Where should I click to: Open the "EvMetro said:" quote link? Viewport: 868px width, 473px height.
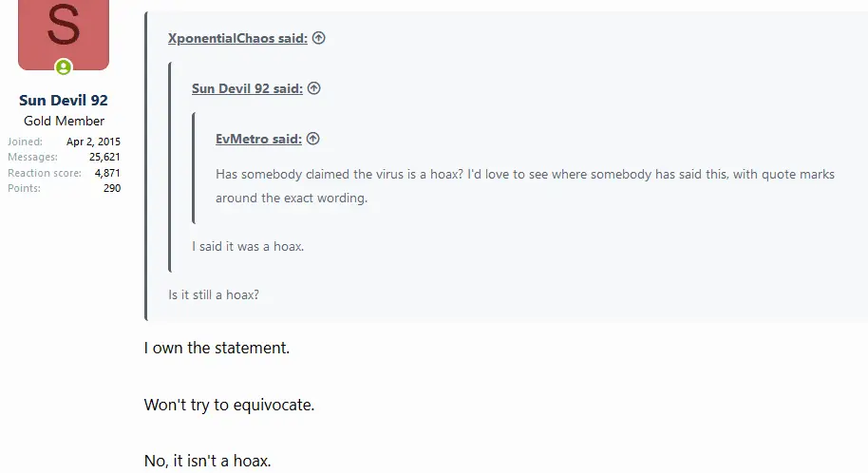tap(258, 139)
